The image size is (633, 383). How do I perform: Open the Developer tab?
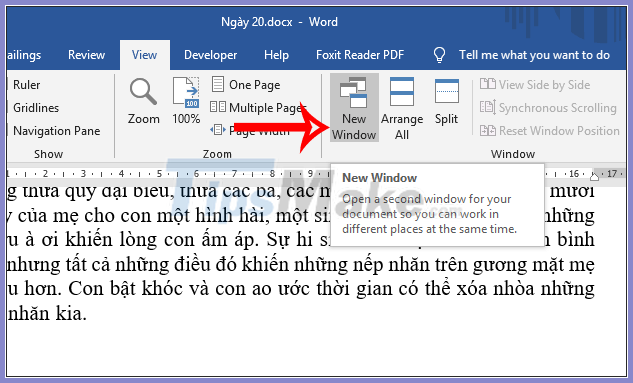pyautogui.click(x=210, y=55)
